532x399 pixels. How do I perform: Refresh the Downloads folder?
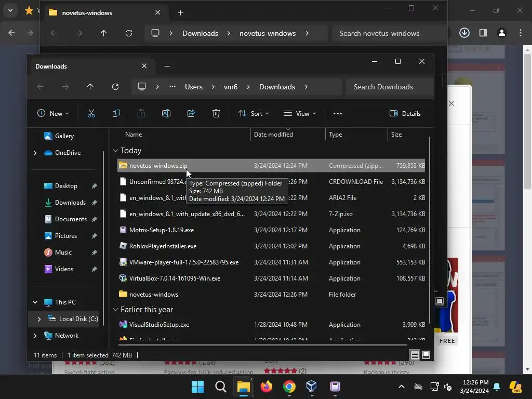(115, 87)
